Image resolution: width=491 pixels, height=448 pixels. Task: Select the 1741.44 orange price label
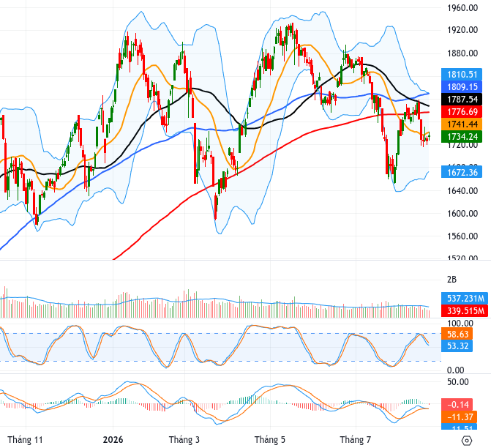click(462, 124)
